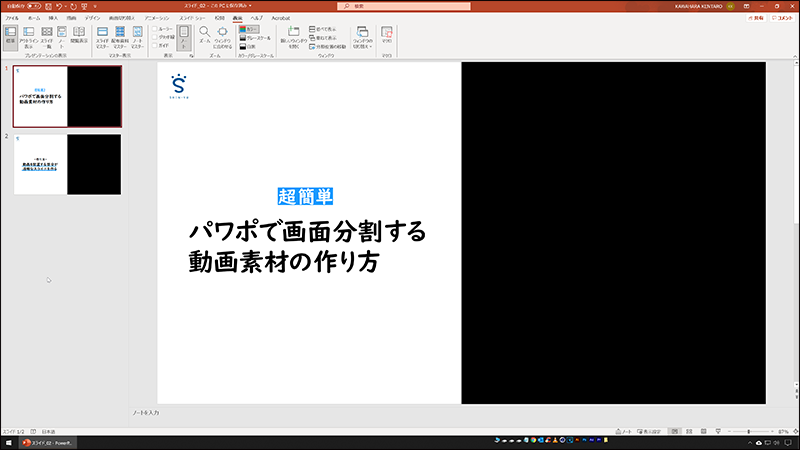Switch to アウトライン表示 outline view
The image size is (800, 450).
point(29,38)
